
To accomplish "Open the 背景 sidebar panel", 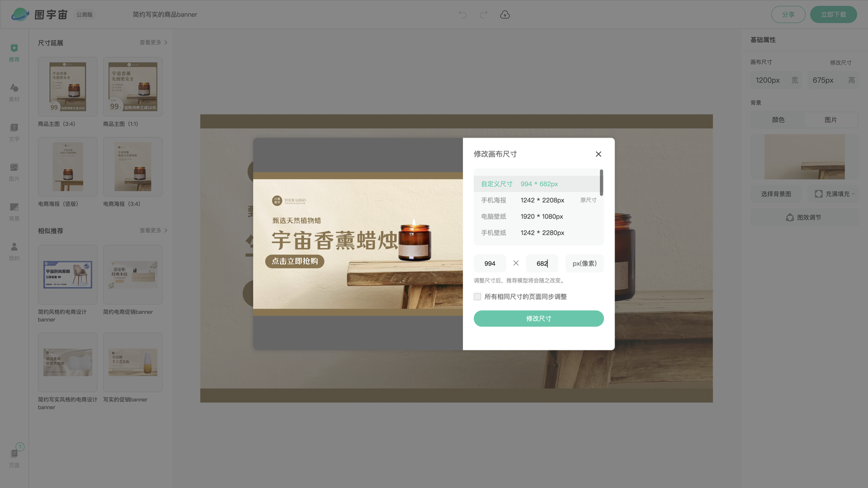I will point(14,212).
